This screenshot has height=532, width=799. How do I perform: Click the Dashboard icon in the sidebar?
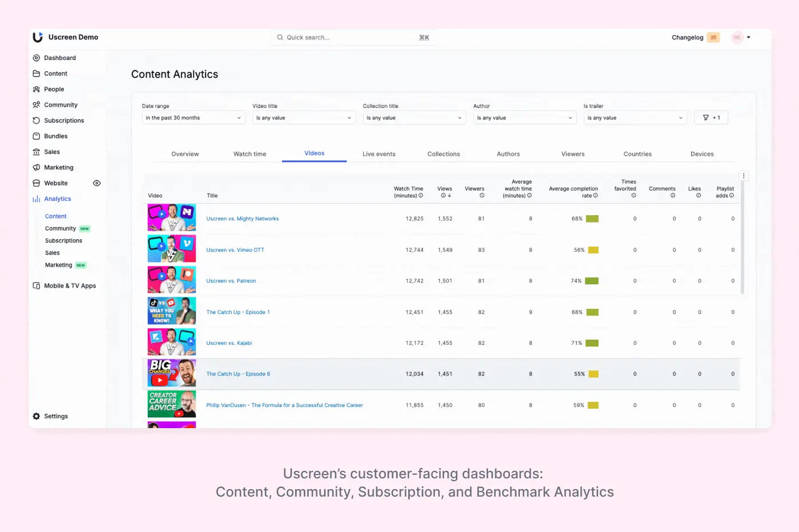click(x=37, y=58)
